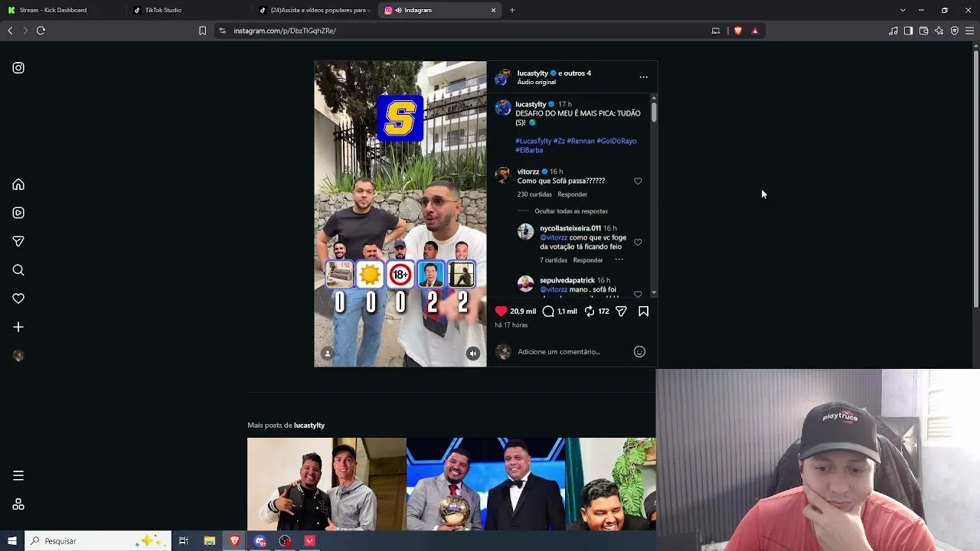Share the post with the paper plane icon
980x551 pixels.
[x=621, y=311]
